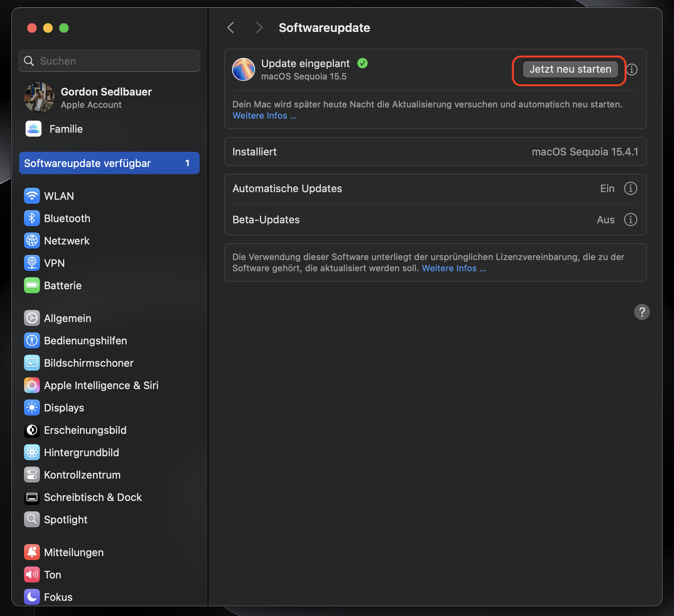Select the Mitteilungen sidebar icon
674x616 pixels.
32,552
